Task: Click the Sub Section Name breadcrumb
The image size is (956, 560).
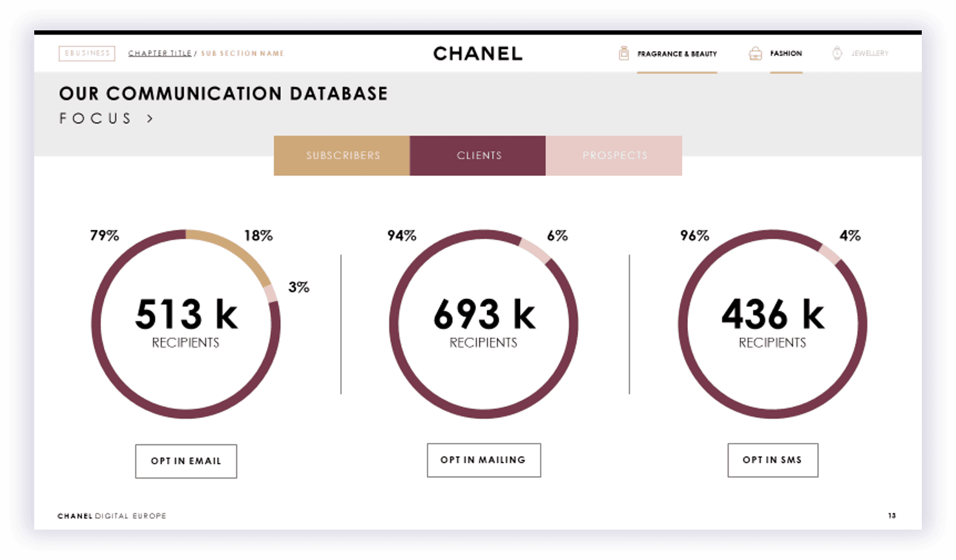Action: 242,54
